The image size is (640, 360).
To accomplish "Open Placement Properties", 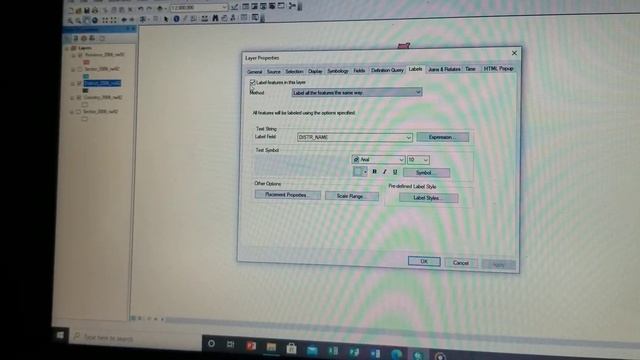I will tap(287, 195).
